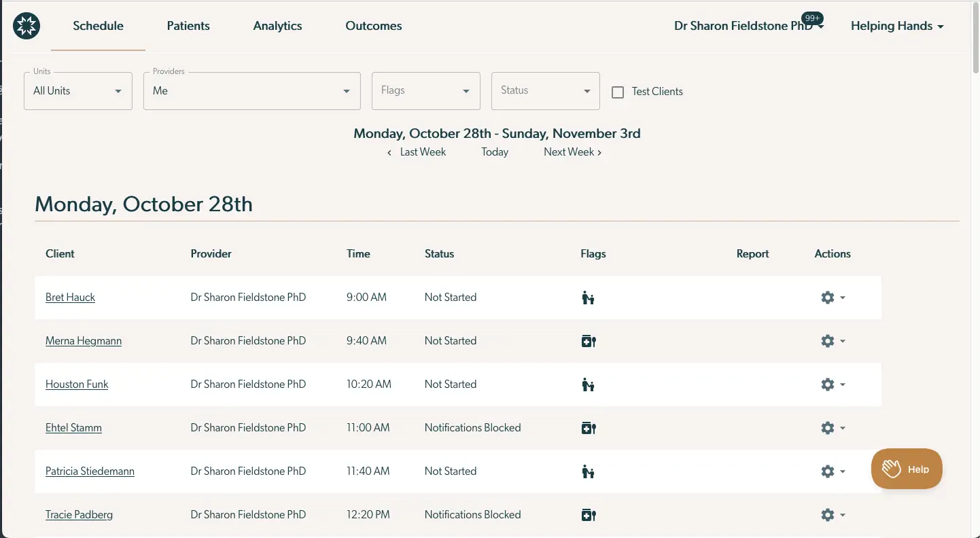
Task: Expand the Helping Hands organization dropdown
Action: coord(896,26)
